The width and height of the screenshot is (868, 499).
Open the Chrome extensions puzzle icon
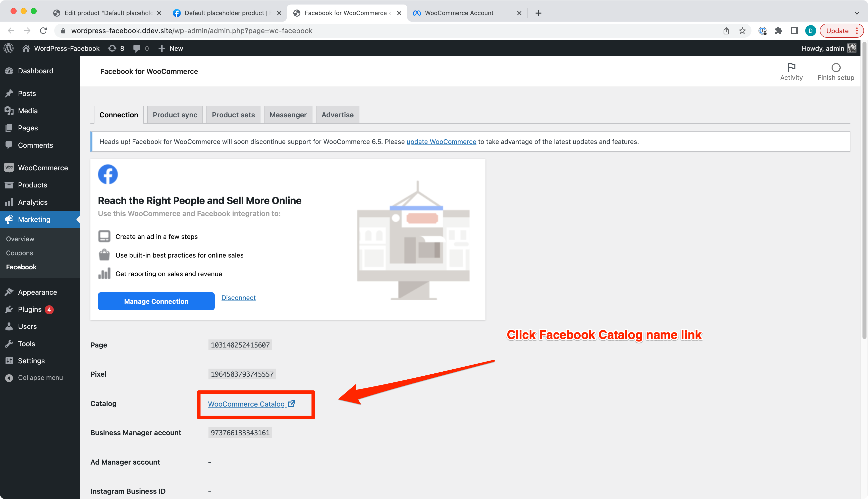(778, 31)
